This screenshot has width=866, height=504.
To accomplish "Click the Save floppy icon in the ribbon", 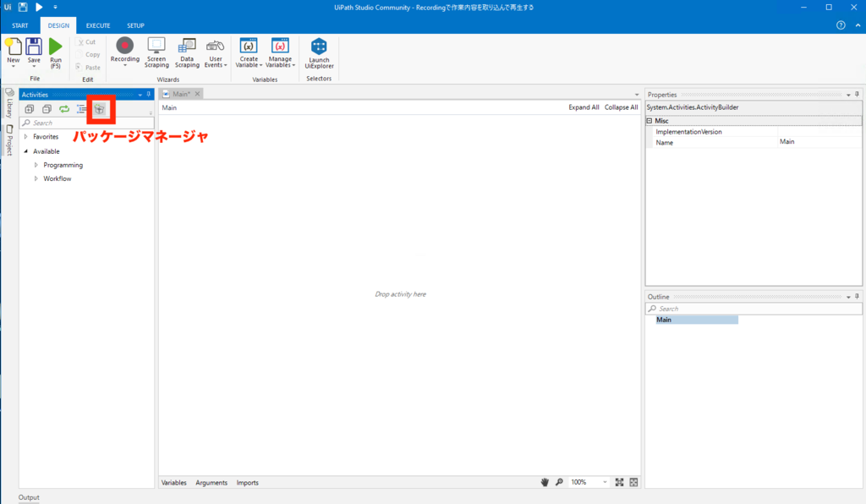I will point(34,47).
